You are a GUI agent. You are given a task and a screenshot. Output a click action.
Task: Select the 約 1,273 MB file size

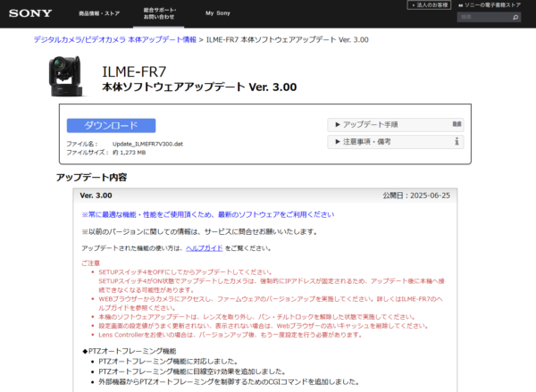click(x=129, y=153)
